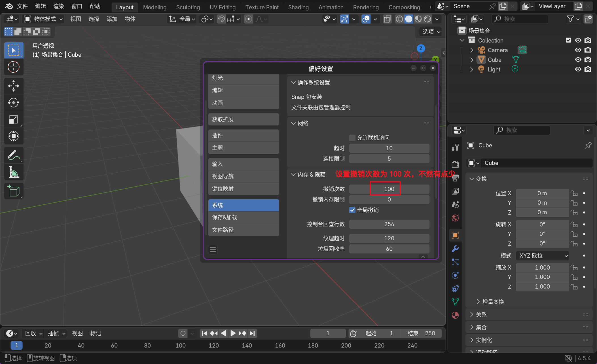Expand the Cube item in outliner
The image size is (597, 364).
[472, 60]
